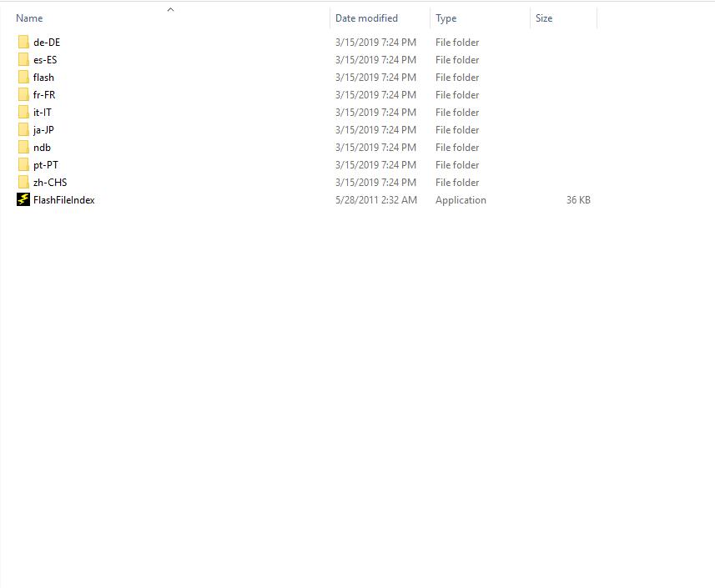
Task: Click the Application type cell
Action: click(x=461, y=200)
